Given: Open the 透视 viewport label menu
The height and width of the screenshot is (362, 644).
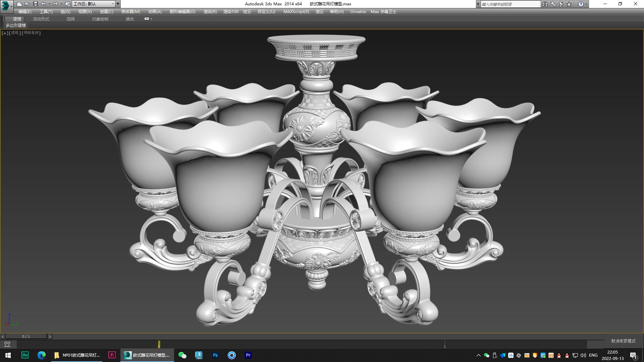Looking at the screenshot, I should click(14, 33).
